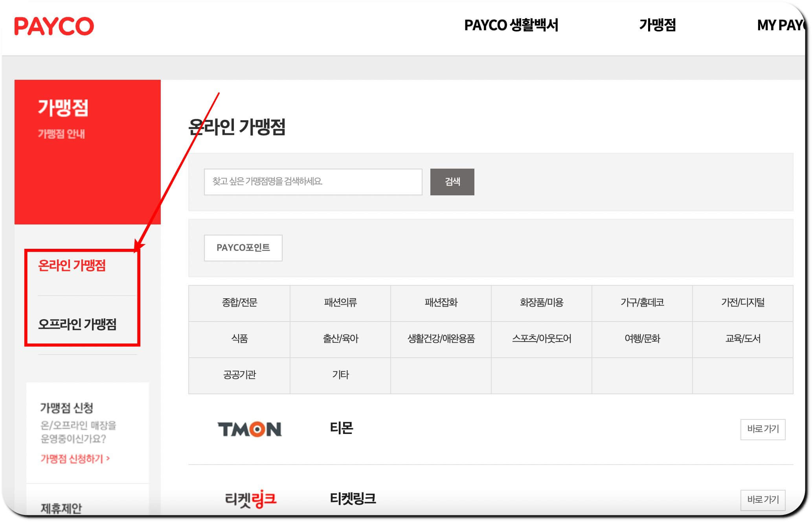Select the 종합/전문 category
The width and height of the screenshot is (812, 522).
coord(239,303)
